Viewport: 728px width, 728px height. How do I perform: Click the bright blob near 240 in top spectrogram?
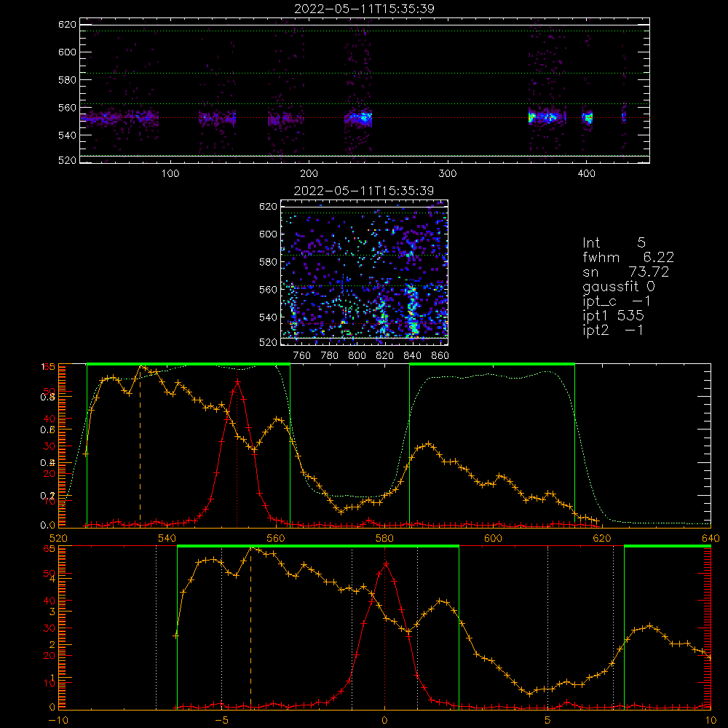pos(364,118)
